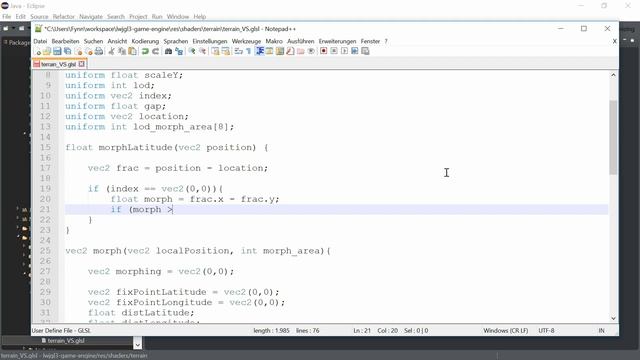The height and width of the screenshot is (360, 640).
Task: Open the Werkzeuge menu
Action: (x=246, y=41)
